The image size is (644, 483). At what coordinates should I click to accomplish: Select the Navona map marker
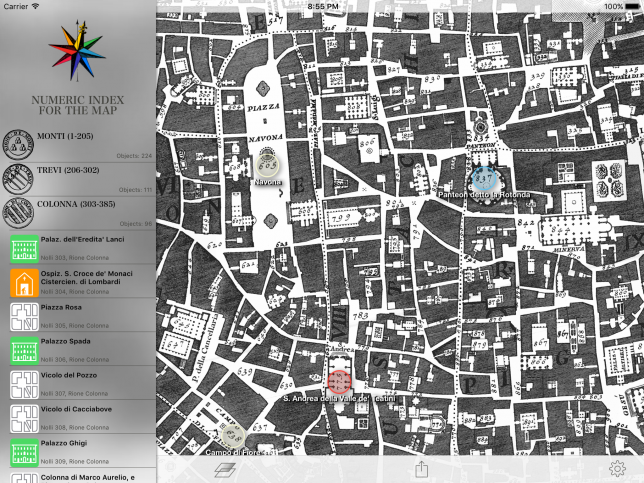point(267,161)
